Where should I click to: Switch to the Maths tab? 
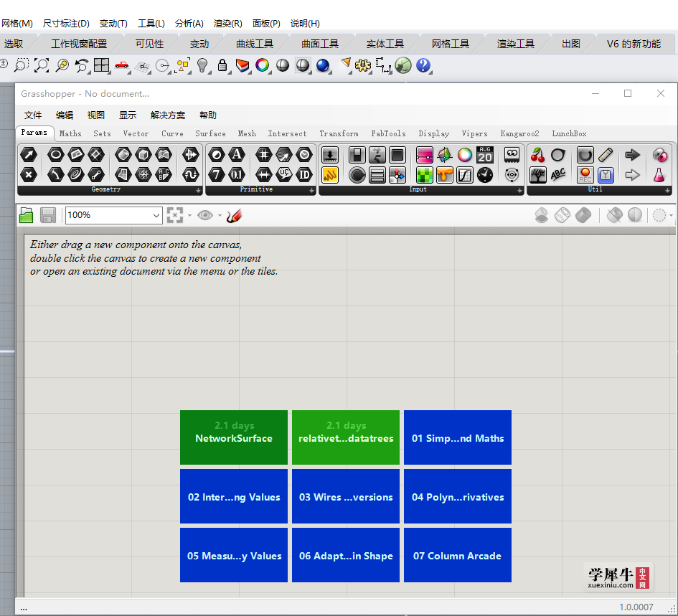pyautogui.click(x=70, y=133)
